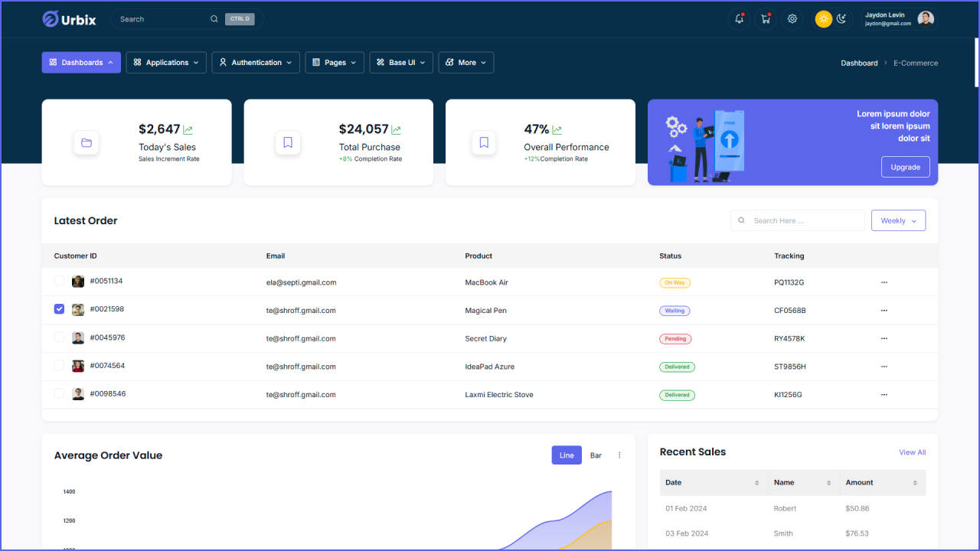
Task: Click the settings gear icon
Action: point(792,18)
